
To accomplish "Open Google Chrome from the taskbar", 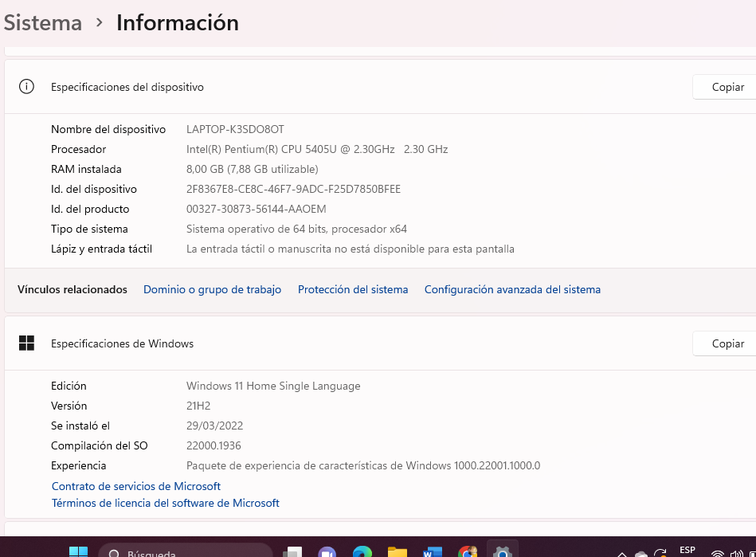I will 468,552.
